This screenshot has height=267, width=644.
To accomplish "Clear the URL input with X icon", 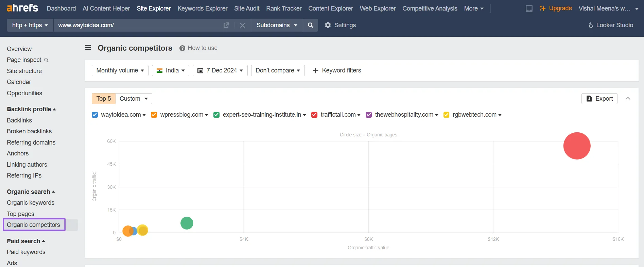I will 242,25.
